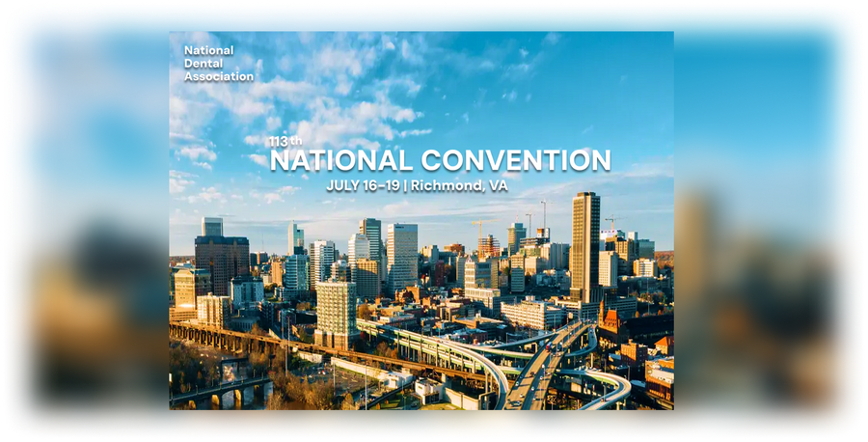Click the "JULY 16-19 | Richmond, VA" date line
Screen dimensions: 868x442
pyautogui.click(x=417, y=185)
